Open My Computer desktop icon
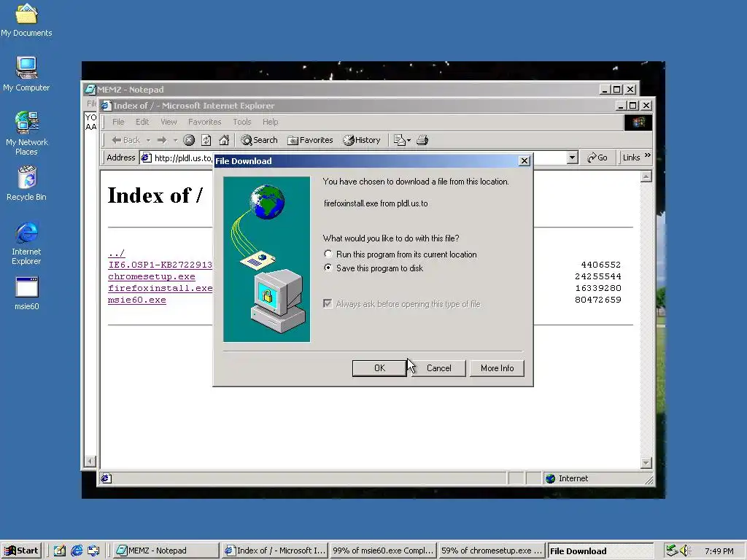This screenshot has width=747, height=560. (26, 74)
